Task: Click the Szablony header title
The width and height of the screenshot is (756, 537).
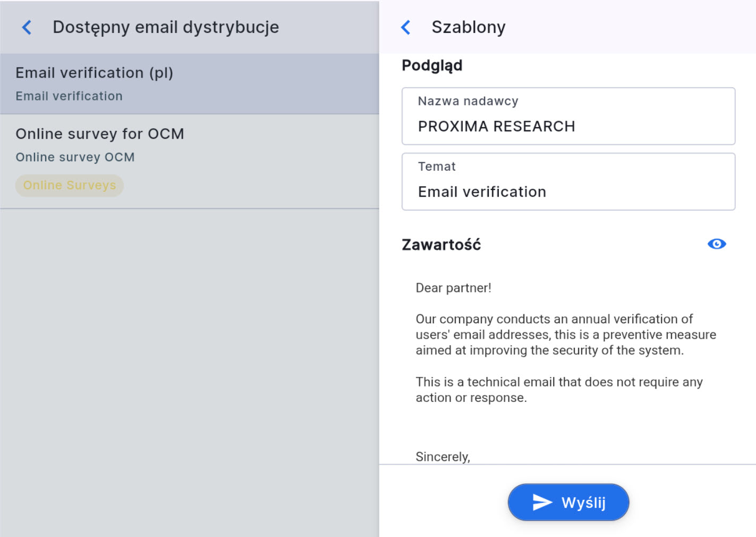Action: 468,27
